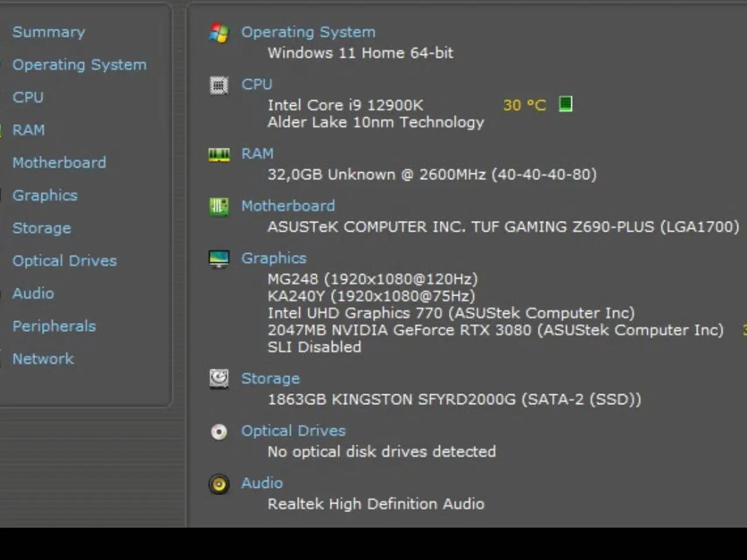747x560 pixels.
Task: Click the green RAM module icon
Action: click(218, 155)
